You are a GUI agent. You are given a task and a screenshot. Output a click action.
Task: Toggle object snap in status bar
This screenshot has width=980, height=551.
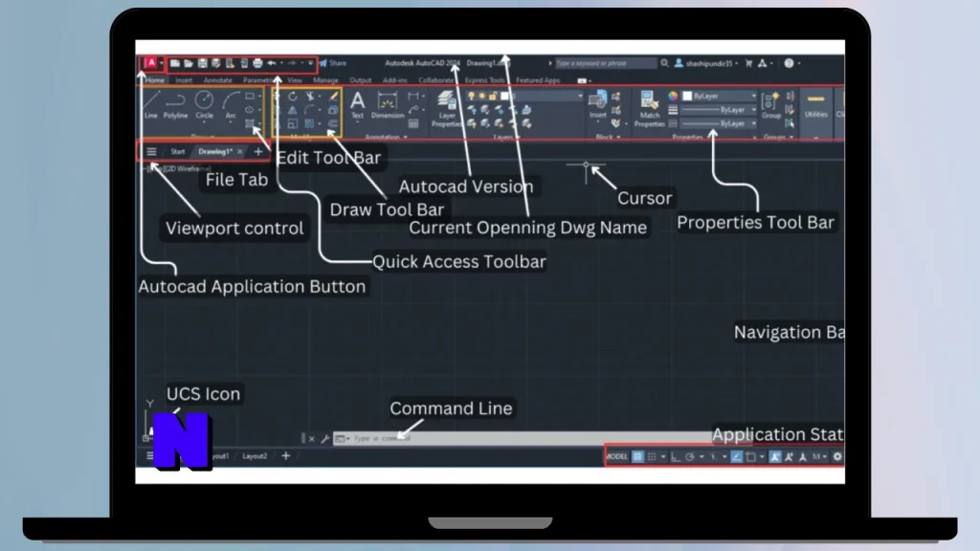pos(750,456)
